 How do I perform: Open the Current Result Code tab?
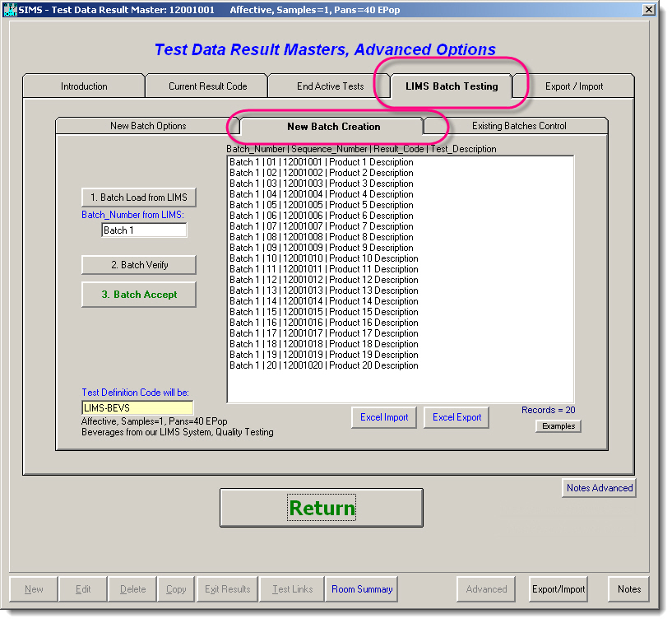pyautogui.click(x=206, y=86)
